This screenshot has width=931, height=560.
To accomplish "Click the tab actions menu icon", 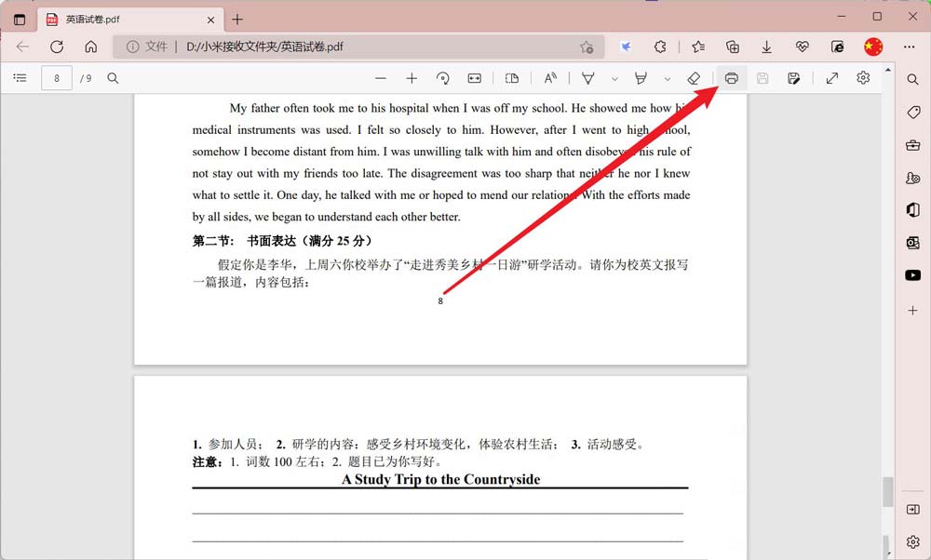I will pyautogui.click(x=20, y=20).
